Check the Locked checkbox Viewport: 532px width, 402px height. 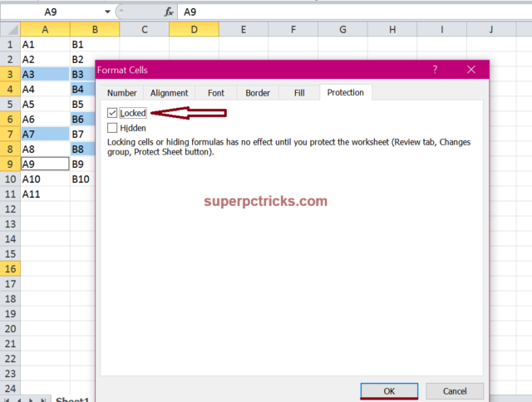click(x=112, y=113)
